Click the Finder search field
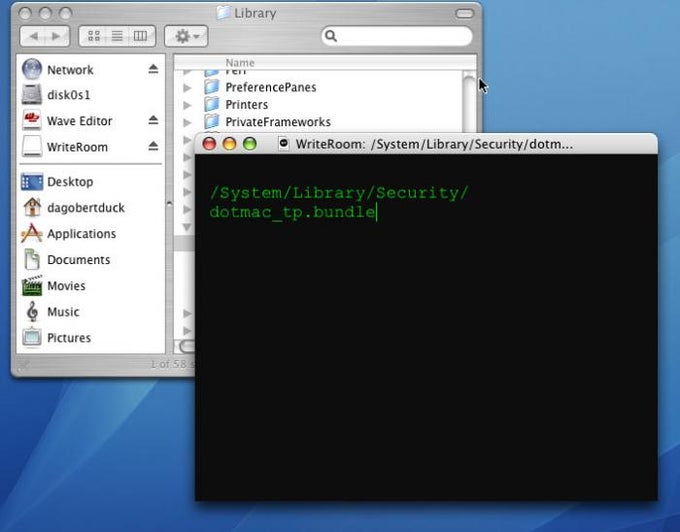680x532 pixels. [x=397, y=36]
